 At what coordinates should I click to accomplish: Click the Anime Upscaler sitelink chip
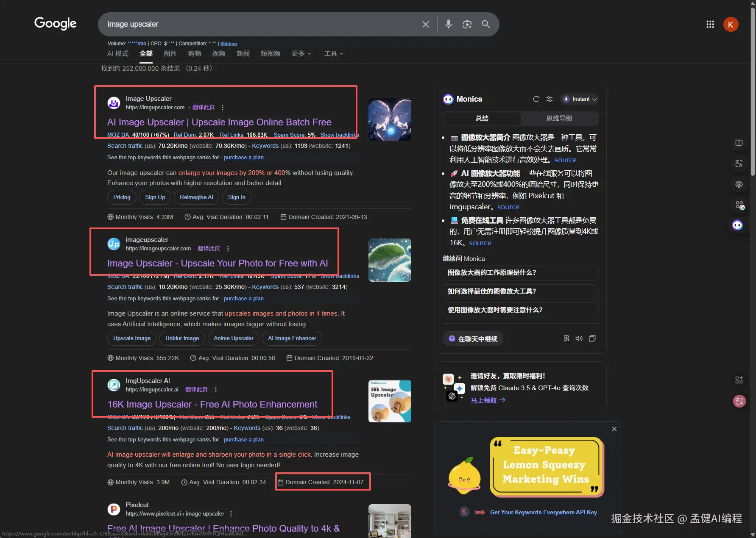(x=233, y=338)
